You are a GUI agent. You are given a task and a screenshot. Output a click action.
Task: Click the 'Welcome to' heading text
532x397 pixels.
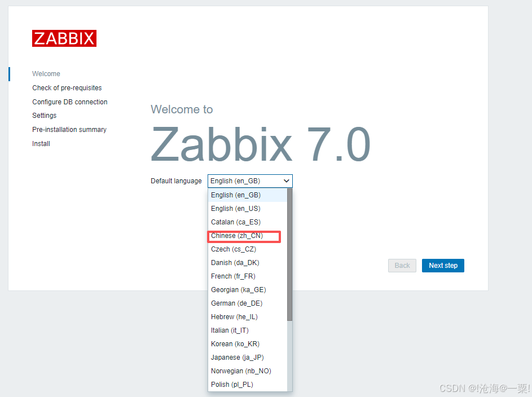[x=182, y=109]
